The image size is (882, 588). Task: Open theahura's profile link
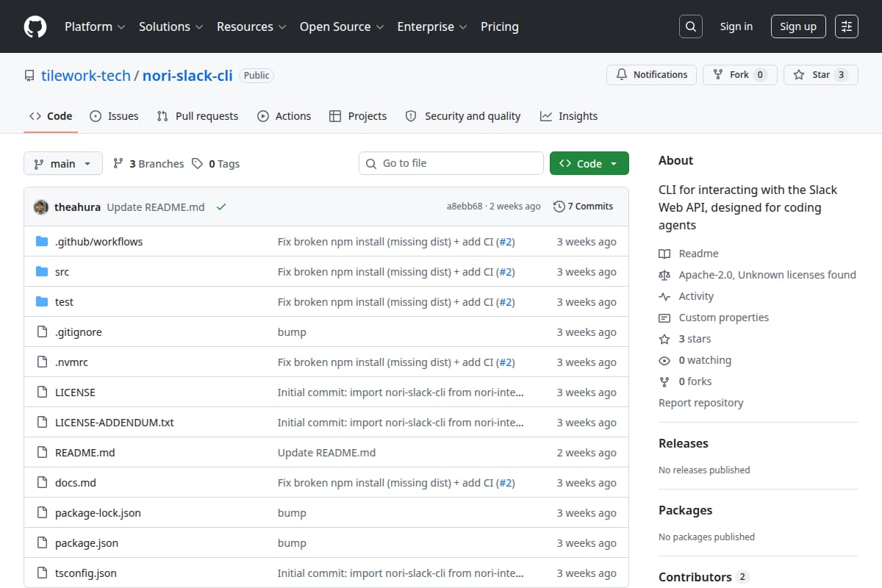tap(78, 207)
